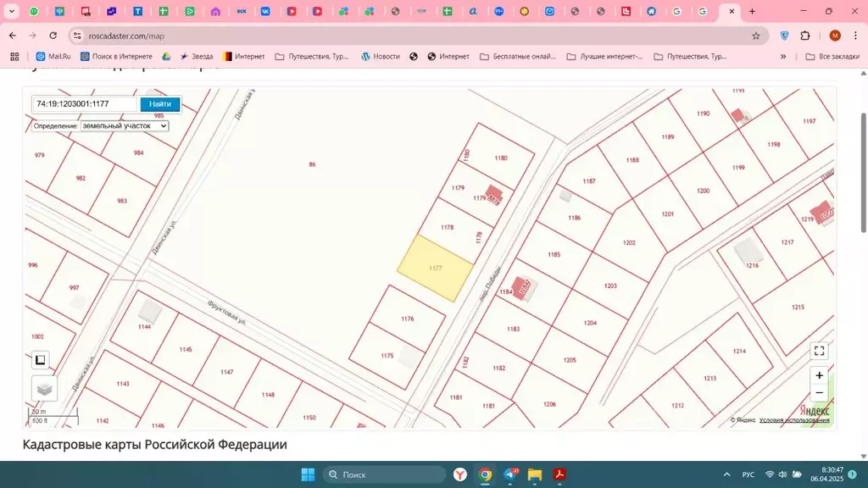Open the volume control icon
Viewport: 868px width, 488px height.
click(782, 474)
